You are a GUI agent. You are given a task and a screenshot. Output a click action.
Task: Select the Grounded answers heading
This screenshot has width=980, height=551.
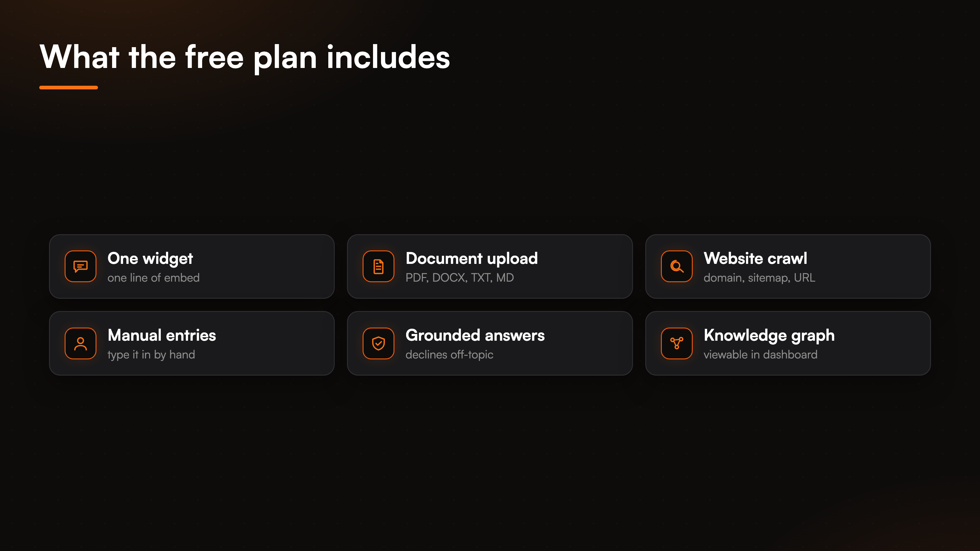click(x=475, y=335)
